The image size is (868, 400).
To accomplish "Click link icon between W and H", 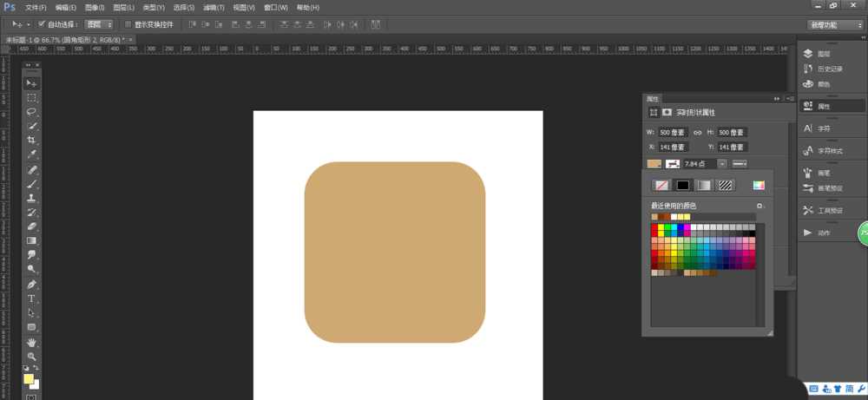I will coord(697,132).
